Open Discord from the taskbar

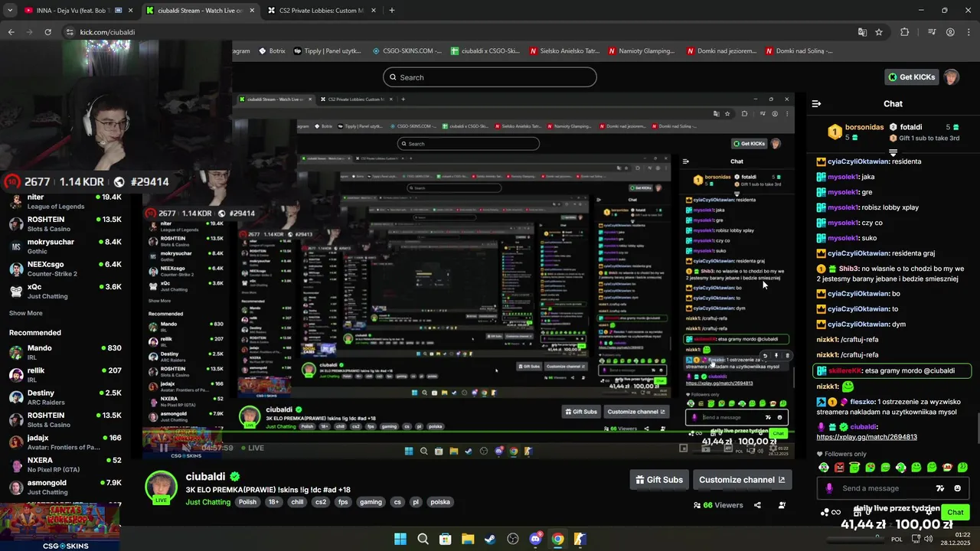(x=535, y=539)
